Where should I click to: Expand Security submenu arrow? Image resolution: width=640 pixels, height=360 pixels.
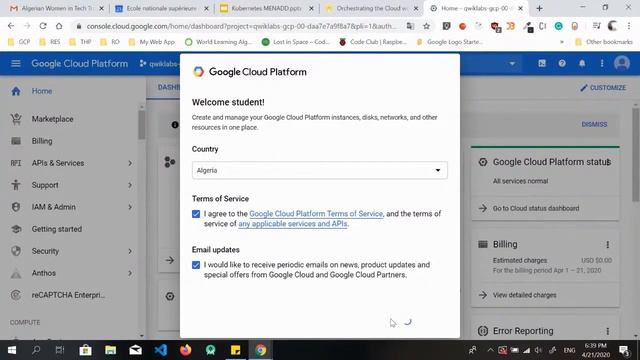pyautogui.click(x=130, y=251)
